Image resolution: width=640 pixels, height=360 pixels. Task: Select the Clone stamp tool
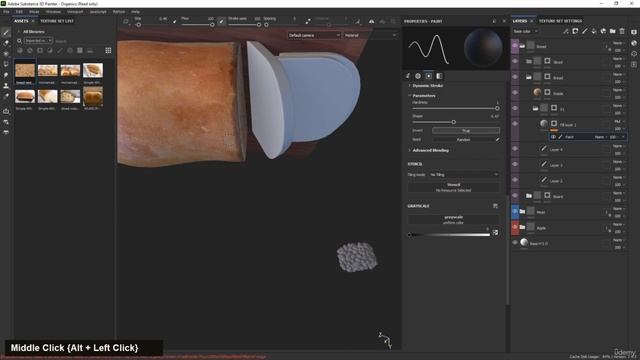coord(6,86)
